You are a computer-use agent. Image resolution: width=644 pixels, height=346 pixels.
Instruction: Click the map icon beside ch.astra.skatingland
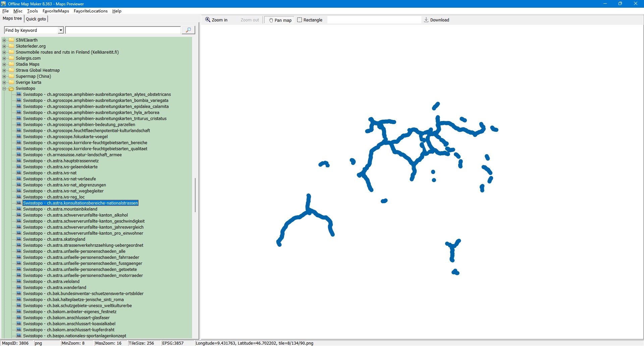[19, 239]
